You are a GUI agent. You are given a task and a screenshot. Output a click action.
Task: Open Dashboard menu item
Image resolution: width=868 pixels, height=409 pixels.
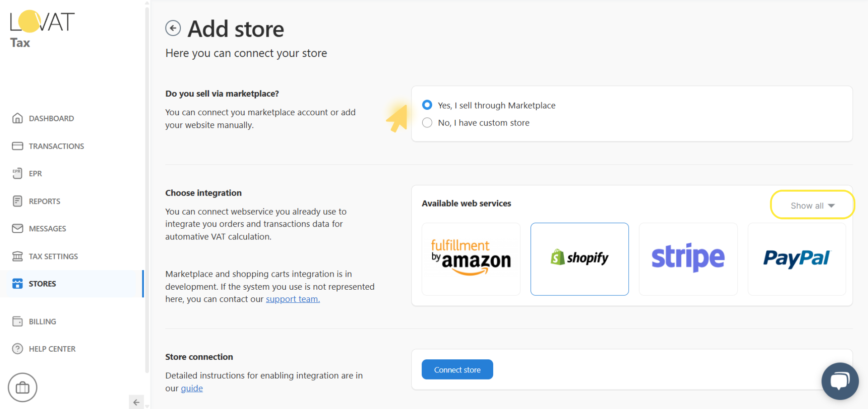51,118
